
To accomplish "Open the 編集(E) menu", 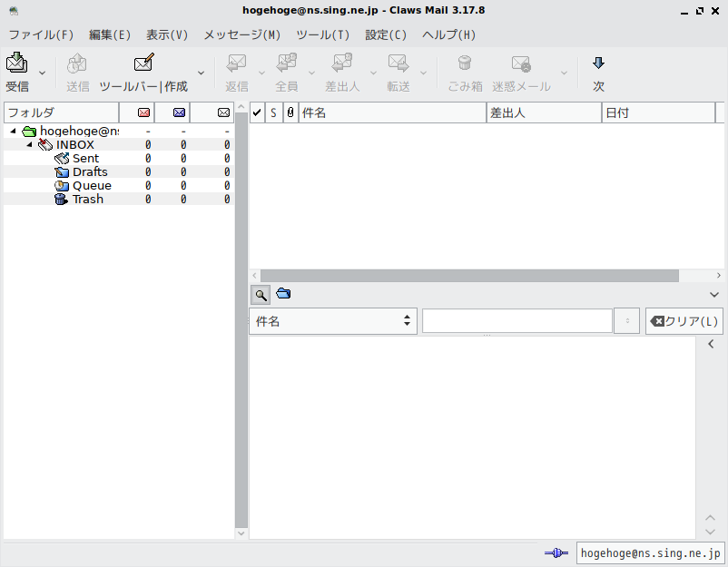I will coord(110,34).
